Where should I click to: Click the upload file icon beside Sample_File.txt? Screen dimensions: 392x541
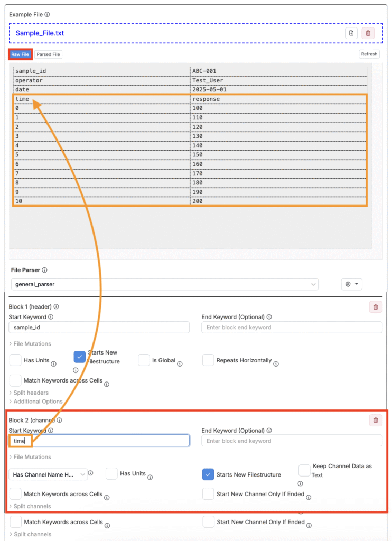pyautogui.click(x=351, y=33)
